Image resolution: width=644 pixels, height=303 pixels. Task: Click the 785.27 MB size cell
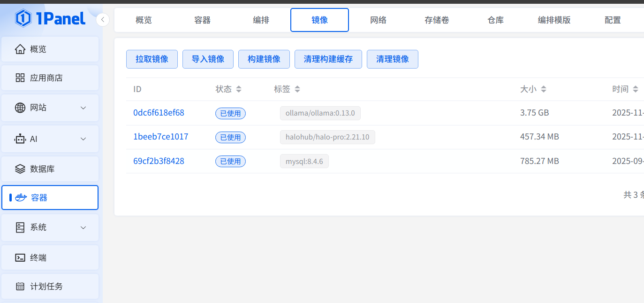pyautogui.click(x=539, y=161)
